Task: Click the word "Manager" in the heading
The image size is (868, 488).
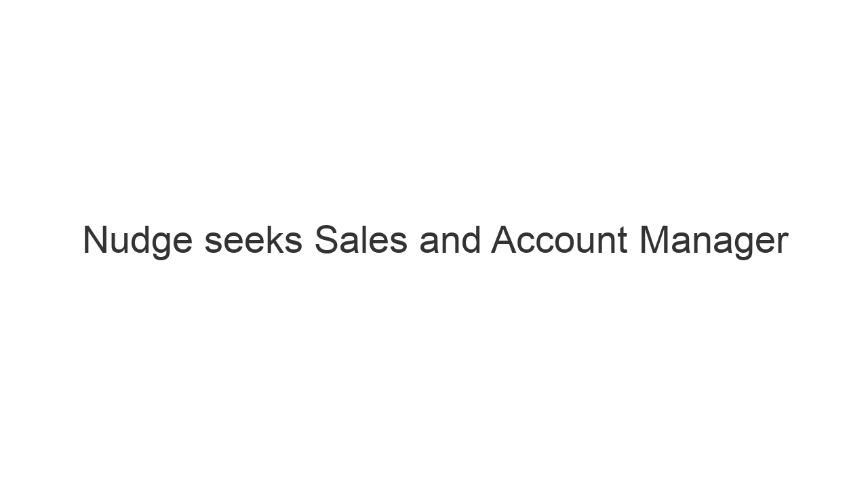Action: pos(713,241)
